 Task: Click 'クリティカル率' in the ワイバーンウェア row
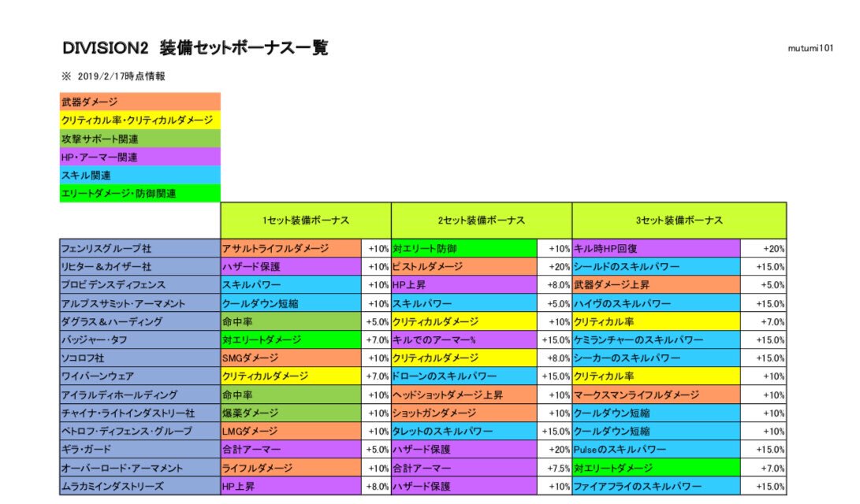(x=657, y=376)
